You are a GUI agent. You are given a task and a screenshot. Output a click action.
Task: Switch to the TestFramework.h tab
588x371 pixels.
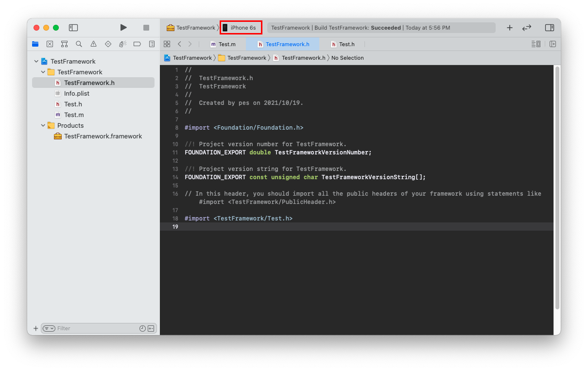click(x=283, y=44)
